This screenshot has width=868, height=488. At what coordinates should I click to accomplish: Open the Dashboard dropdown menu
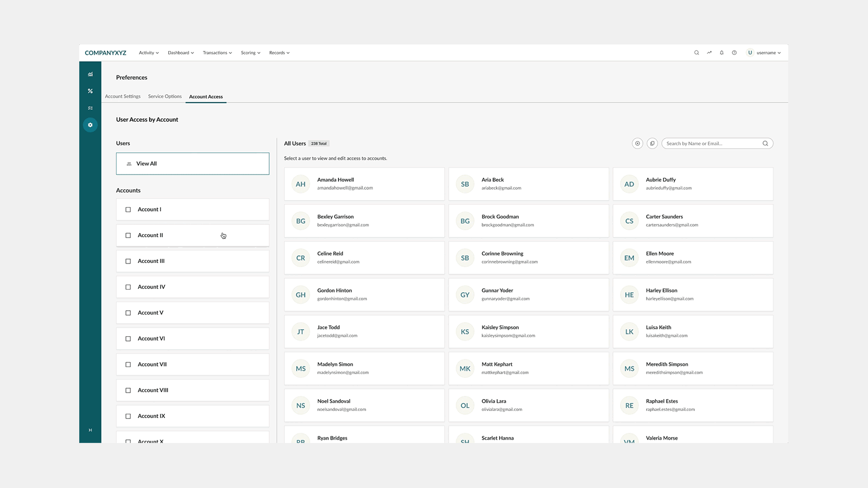tap(181, 53)
